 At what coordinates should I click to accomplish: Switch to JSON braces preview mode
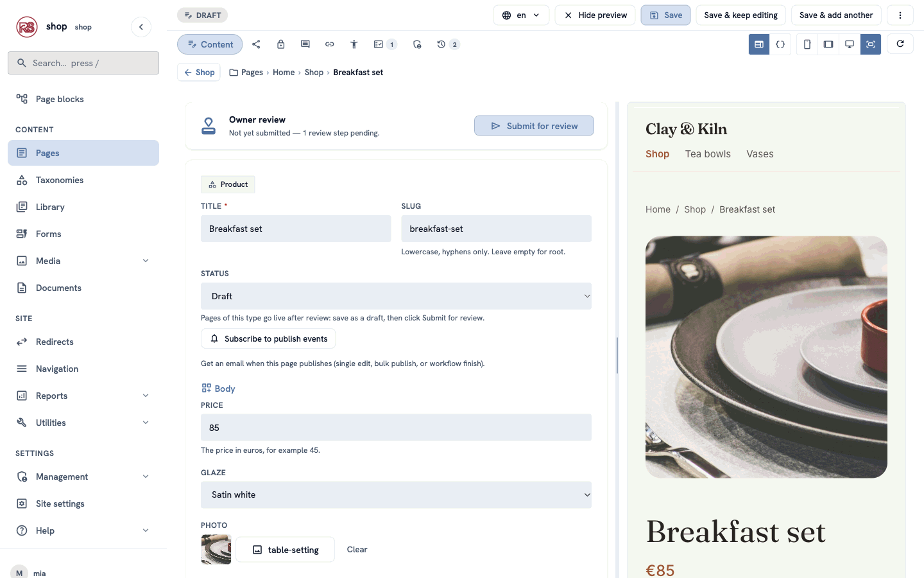[x=780, y=44]
